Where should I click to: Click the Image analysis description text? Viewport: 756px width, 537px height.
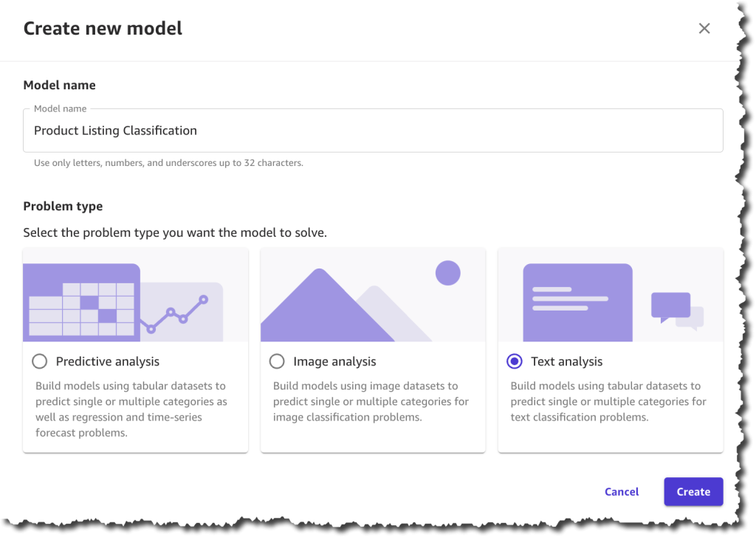coord(371,402)
